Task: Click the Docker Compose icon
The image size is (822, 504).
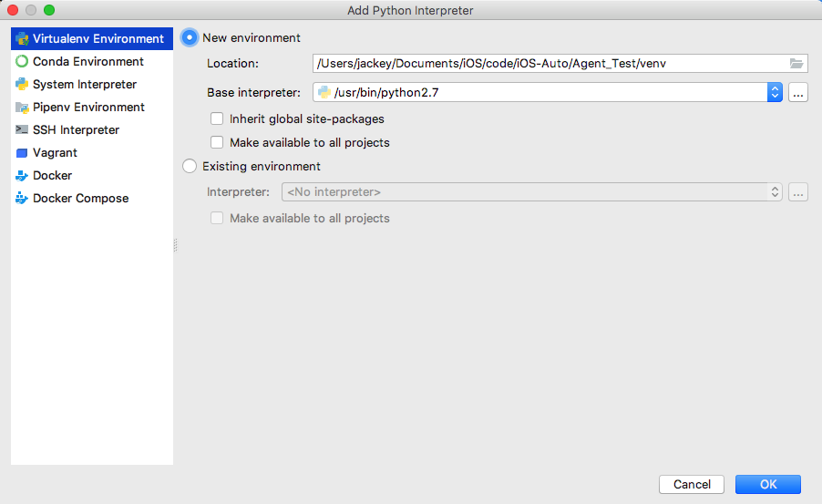Action: (x=22, y=199)
